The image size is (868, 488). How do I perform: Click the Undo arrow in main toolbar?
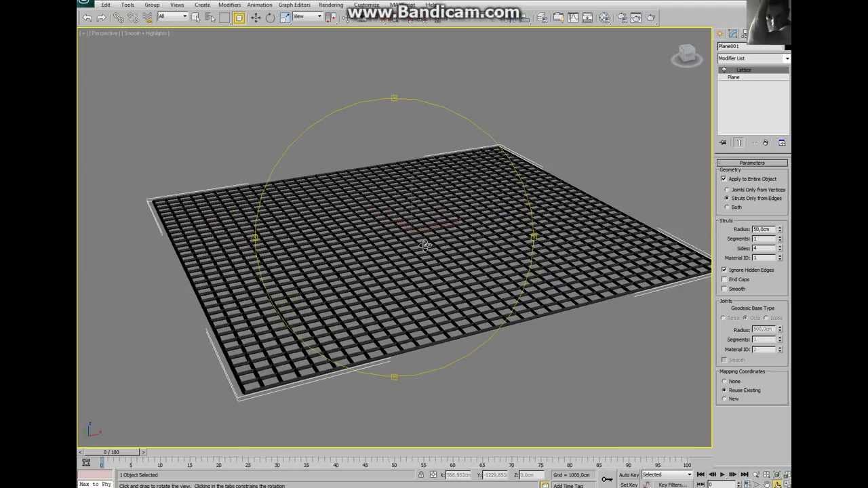87,18
